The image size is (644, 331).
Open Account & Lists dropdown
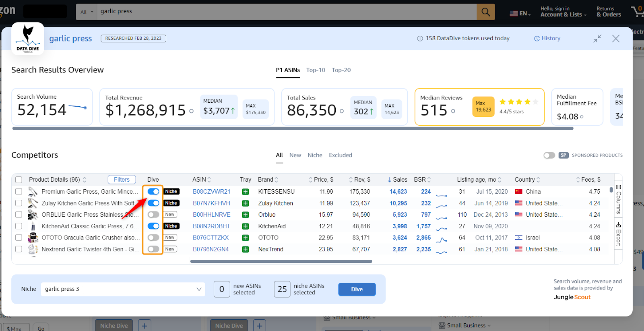point(563,12)
